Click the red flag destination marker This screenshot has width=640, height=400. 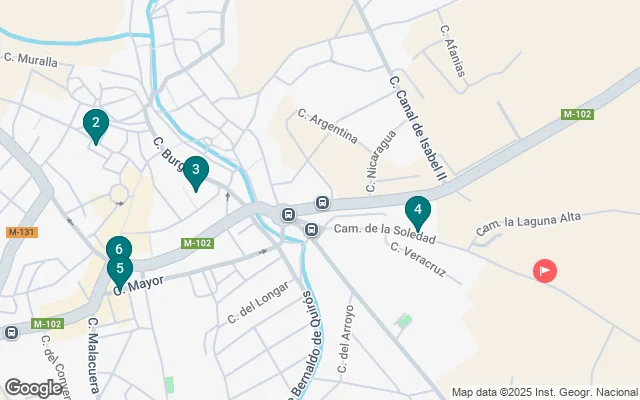[x=545, y=271]
